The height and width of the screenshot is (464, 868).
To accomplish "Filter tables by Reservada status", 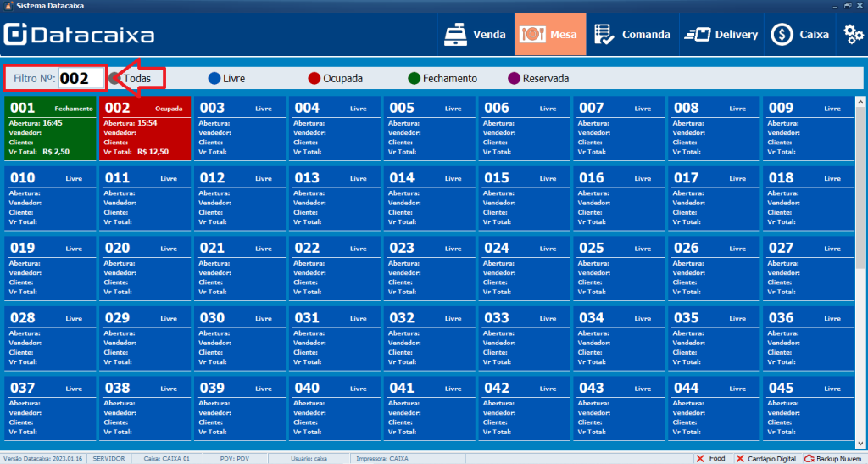I will (x=514, y=79).
